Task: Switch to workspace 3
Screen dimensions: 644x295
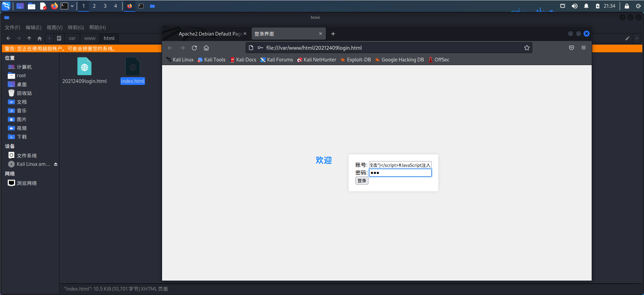Action: (105, 6)
